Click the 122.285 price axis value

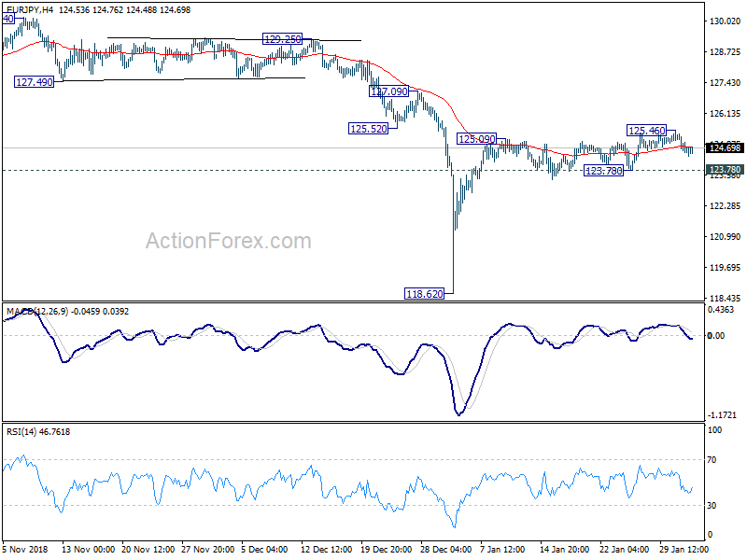pyautogui.click(x=726, y=205)
